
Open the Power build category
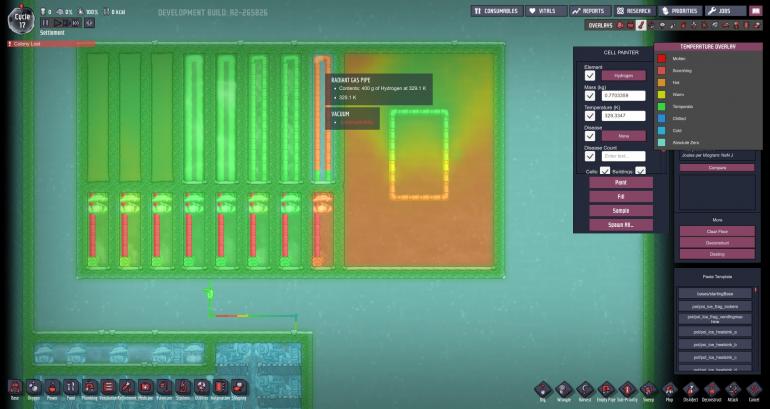point(52,388)
